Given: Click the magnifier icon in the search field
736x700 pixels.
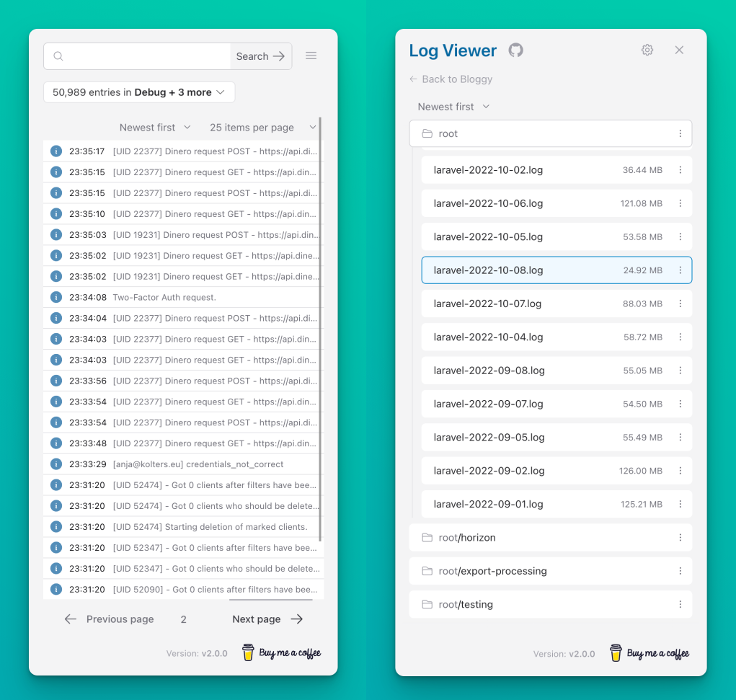Looking at the screenshot, I should [57, 56].
